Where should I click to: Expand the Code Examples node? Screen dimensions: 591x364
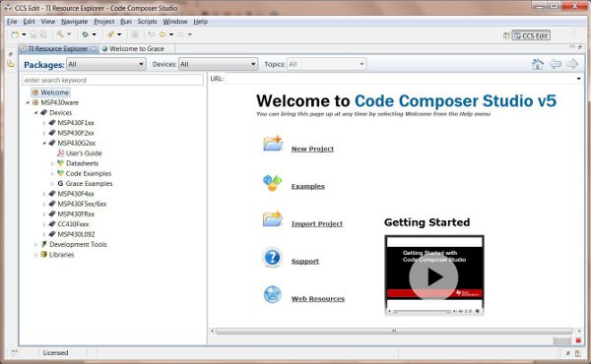click(x=52, y=173)
